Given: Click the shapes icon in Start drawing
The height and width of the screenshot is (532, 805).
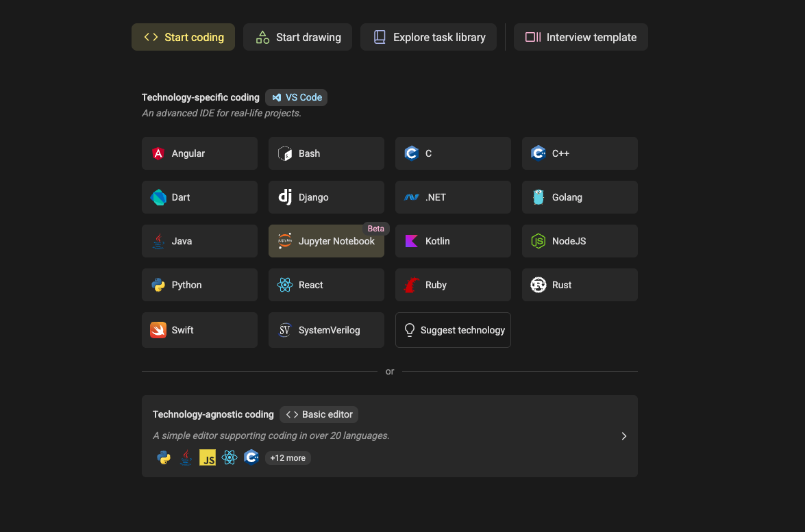Looking at the screenshot, I should tap(263, 37).
